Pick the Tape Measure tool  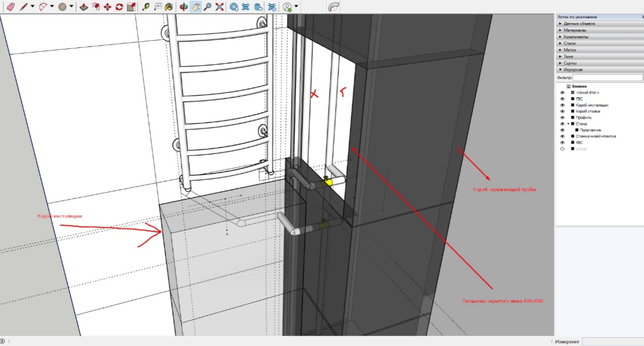(x=146, y=7)
